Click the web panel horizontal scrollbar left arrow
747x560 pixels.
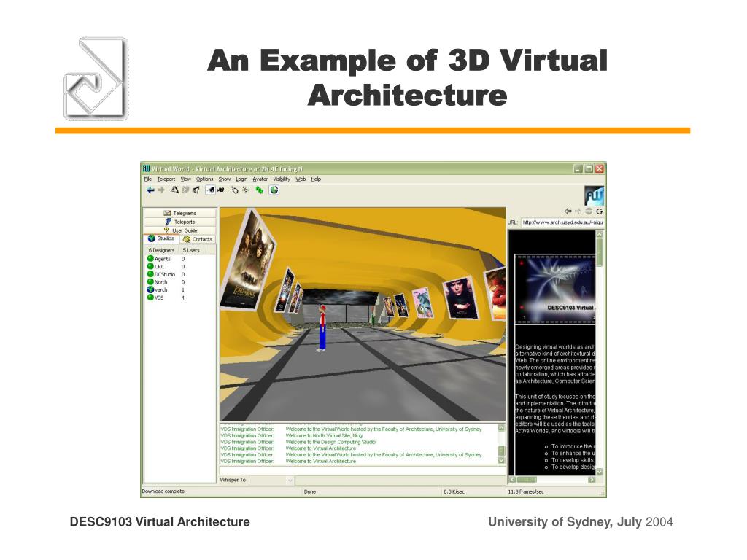[x=512, y=480]
